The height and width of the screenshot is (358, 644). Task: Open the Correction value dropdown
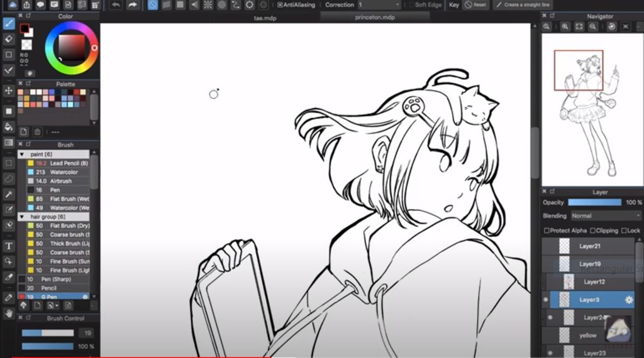click(379, 5)
